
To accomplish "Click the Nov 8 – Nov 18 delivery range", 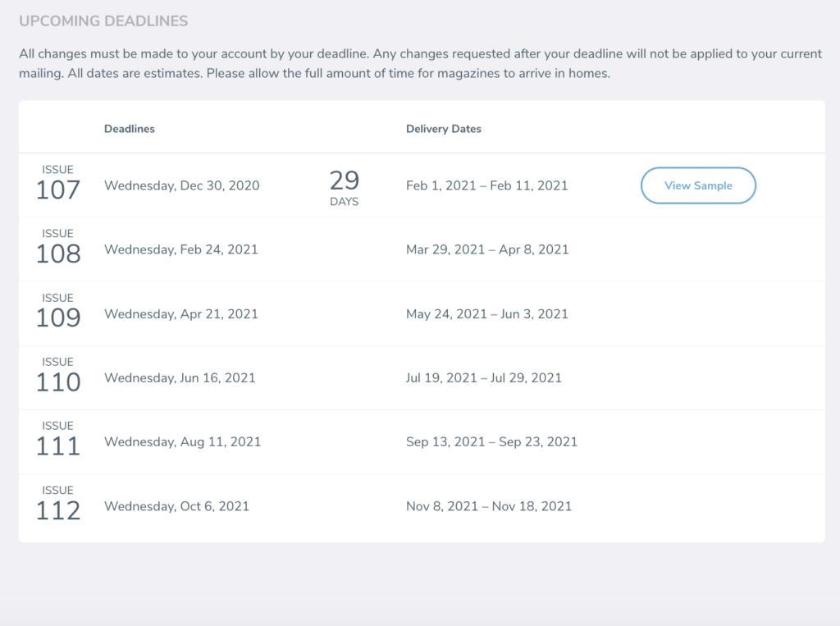I will point(489,506).
